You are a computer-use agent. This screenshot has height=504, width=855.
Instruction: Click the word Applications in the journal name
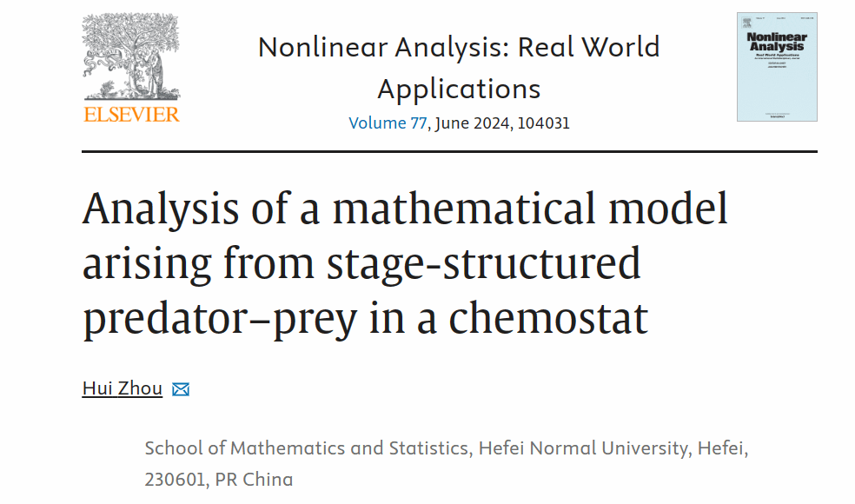point(459,89)
